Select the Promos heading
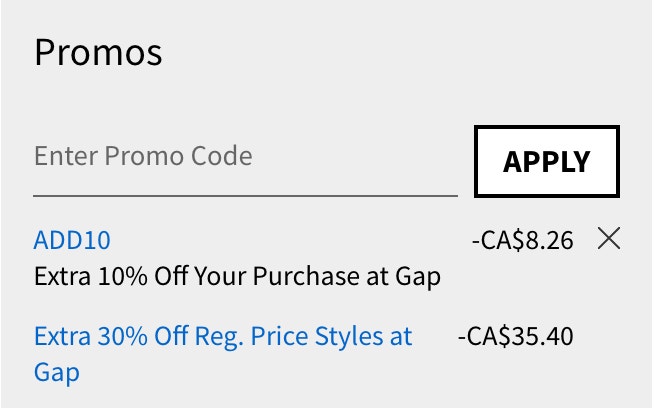Viewport: 656px width, 408px height. coord(98,52)
